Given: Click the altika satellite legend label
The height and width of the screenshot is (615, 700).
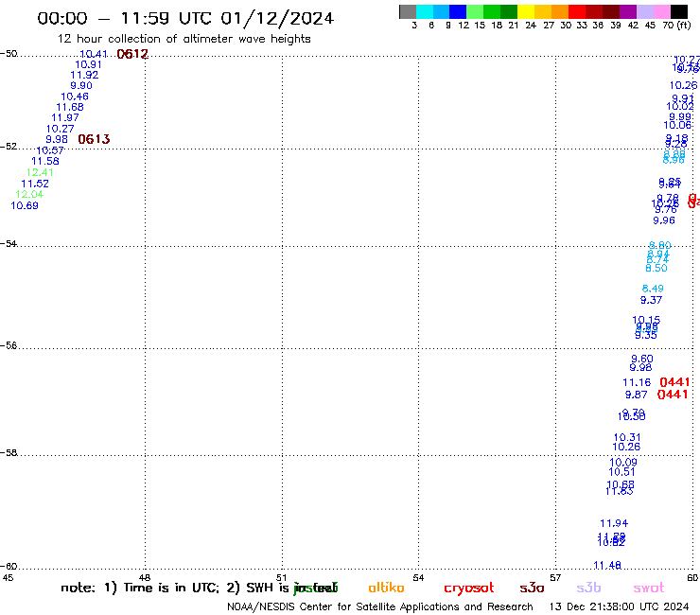Looking at the screenshot, I should pos(386,588).
